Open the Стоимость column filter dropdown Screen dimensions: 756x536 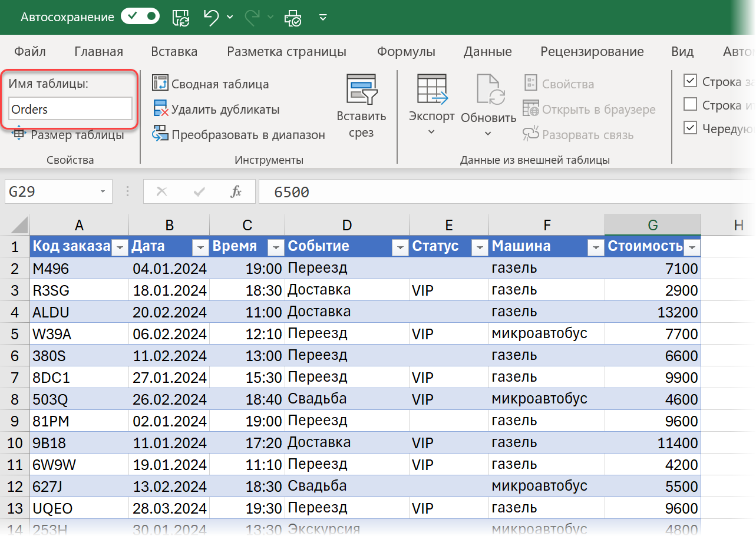tap(692, 248)
